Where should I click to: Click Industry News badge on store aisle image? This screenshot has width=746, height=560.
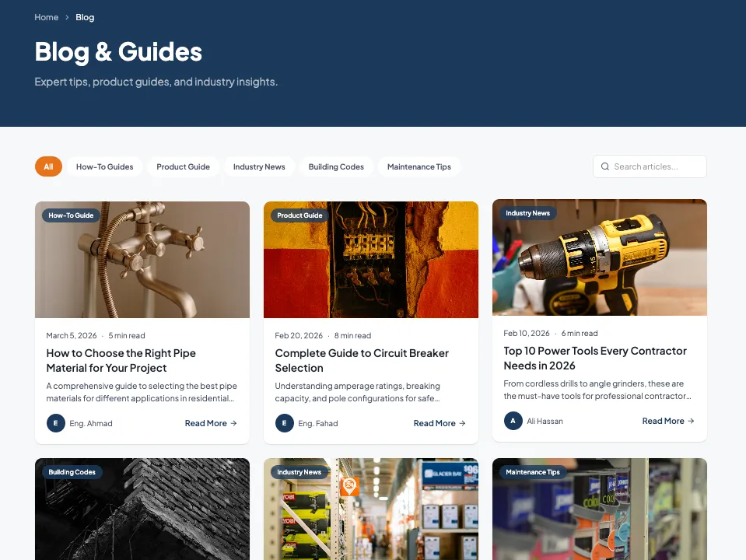click(299, 472)
